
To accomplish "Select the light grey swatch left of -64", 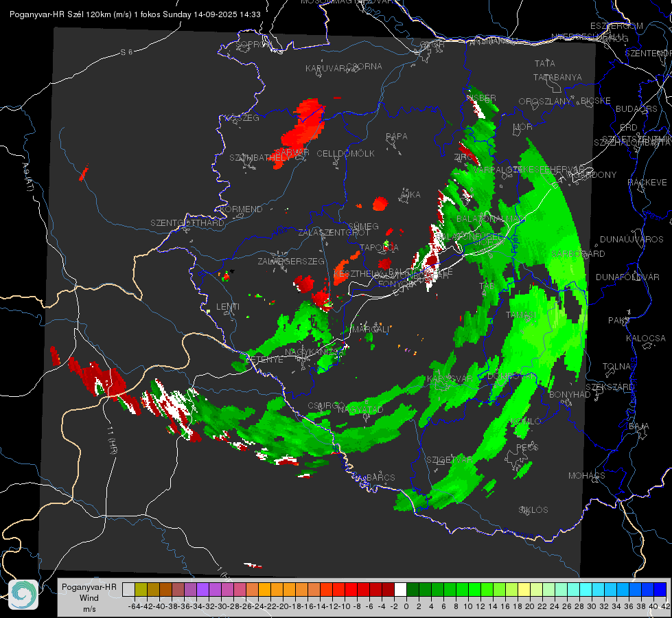I will pos(128,589).
